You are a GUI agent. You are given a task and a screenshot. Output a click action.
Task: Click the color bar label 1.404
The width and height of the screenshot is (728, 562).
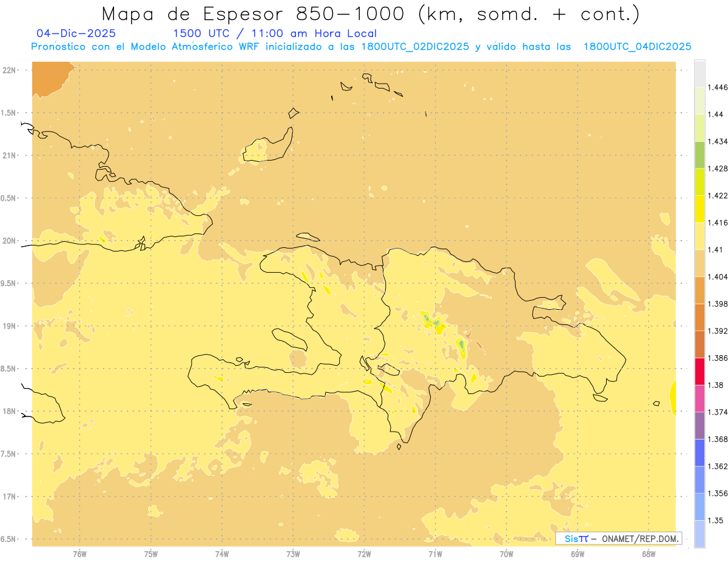718,276
